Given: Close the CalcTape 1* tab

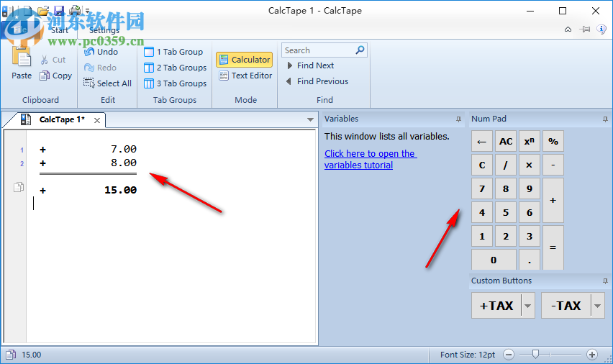Looking at the screenshot, I should (97, 120).
